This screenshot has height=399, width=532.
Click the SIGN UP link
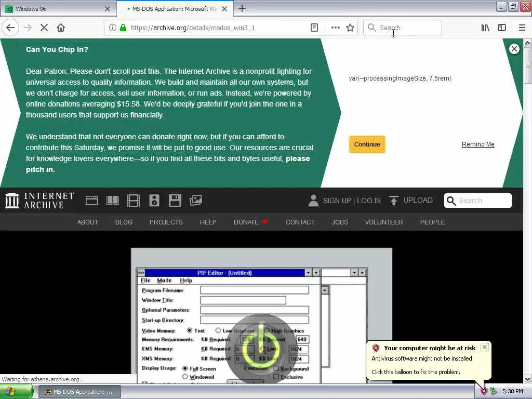coord(337,201)
